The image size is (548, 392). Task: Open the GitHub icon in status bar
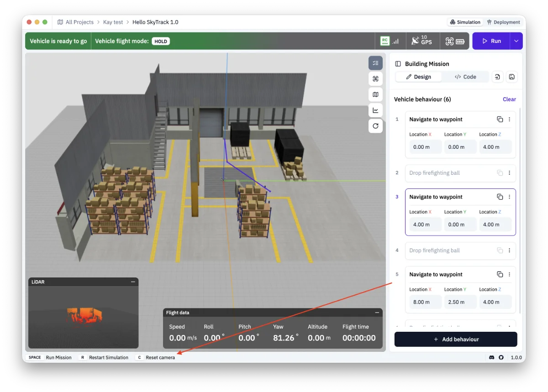coord(501,358)
